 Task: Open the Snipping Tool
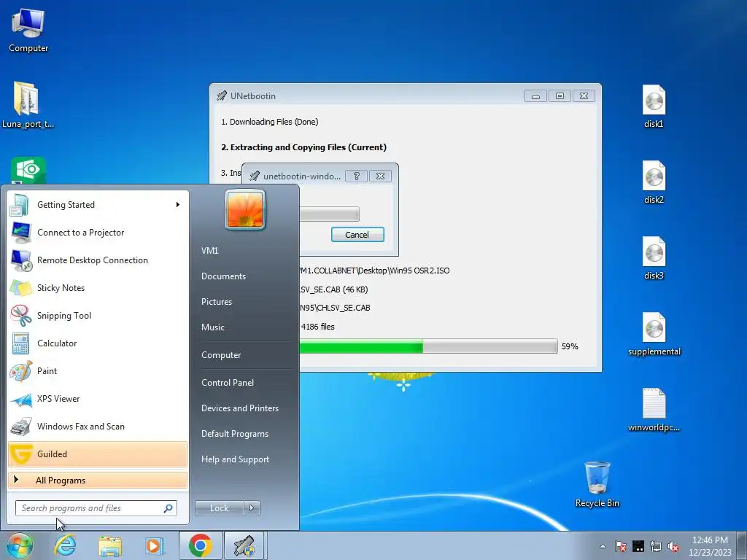coord(98,315)
